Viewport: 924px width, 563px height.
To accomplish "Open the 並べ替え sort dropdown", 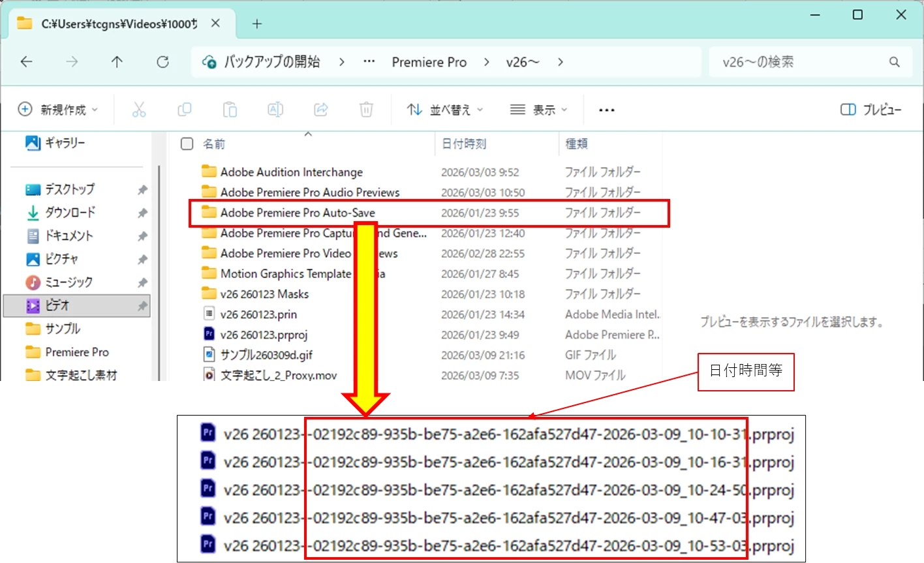I will [x=445, y=110].
